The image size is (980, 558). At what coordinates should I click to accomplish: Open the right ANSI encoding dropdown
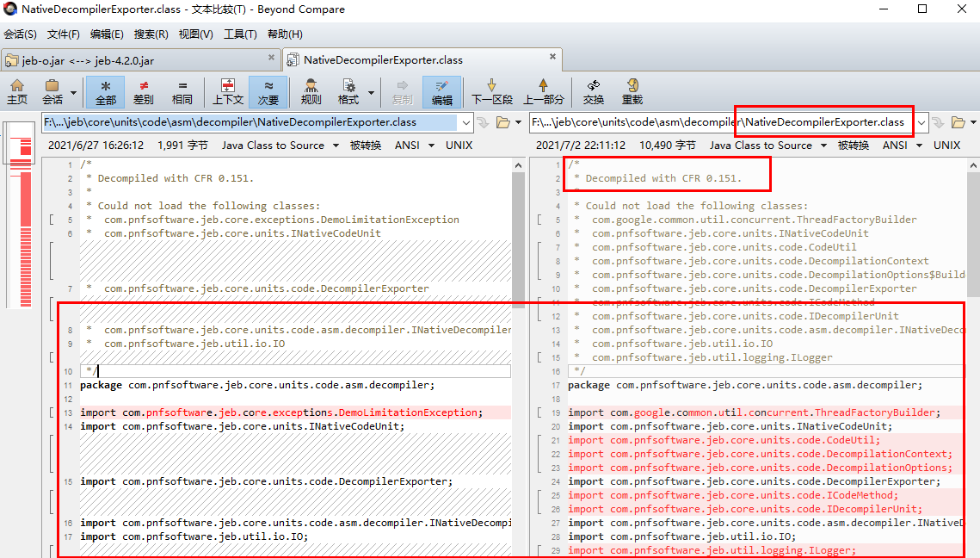click(x=903, y=146)
